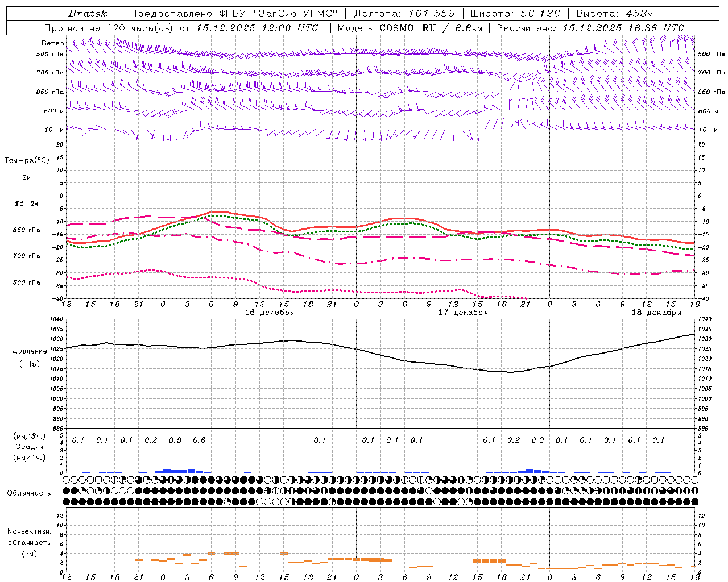Click the '17 декабря' date label
Screen dimensions: 728x582
click(x=463, y=313)
